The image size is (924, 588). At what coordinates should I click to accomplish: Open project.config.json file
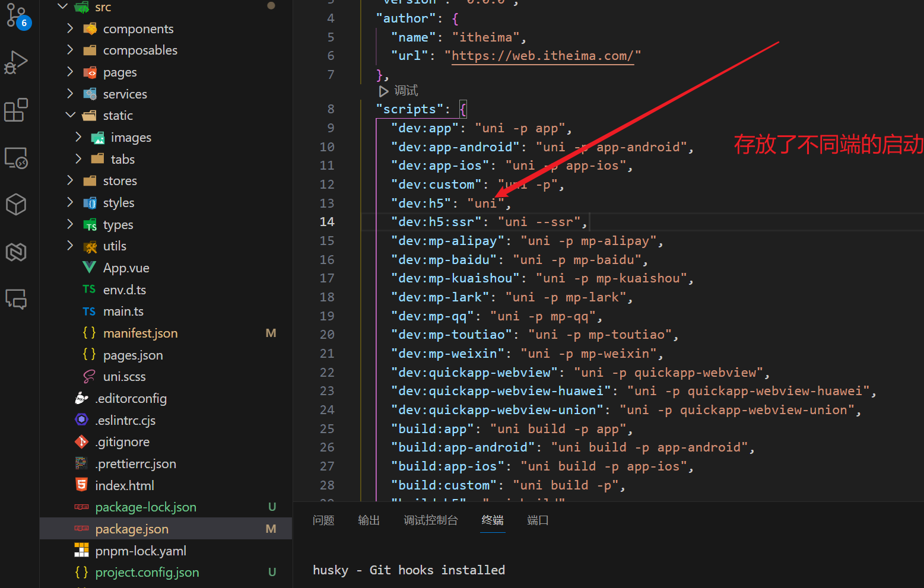(147, 572)
